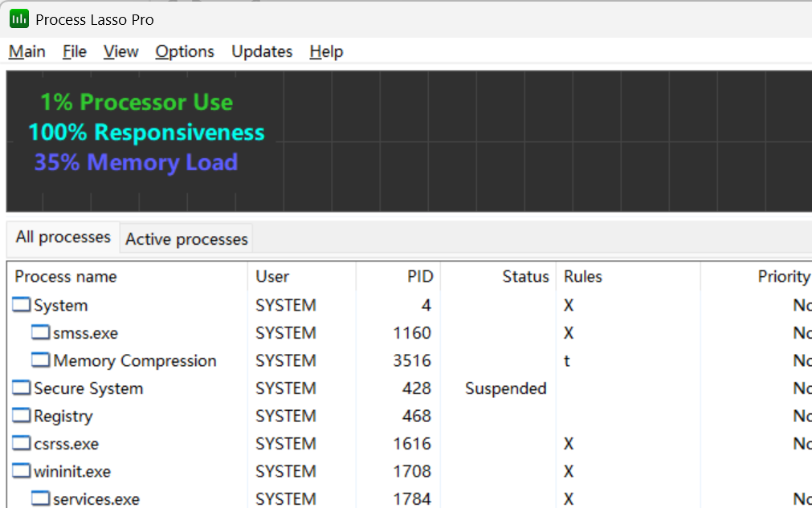Click the Secure System process icon
The width and height of the screenshot is (812, 508).
coord(22,388)
